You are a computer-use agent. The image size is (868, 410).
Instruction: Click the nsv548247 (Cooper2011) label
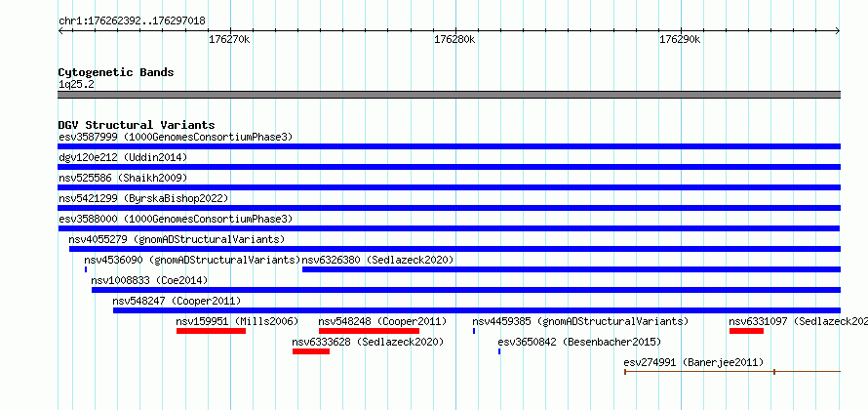click(177, 301)
